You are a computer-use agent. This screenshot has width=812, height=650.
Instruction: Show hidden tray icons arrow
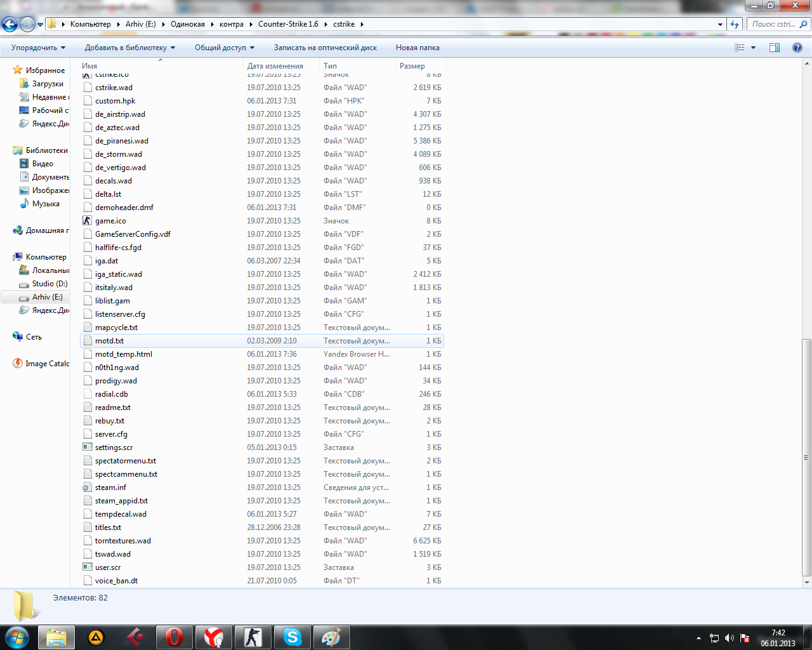pyautogui.click(x=698, y=638)
